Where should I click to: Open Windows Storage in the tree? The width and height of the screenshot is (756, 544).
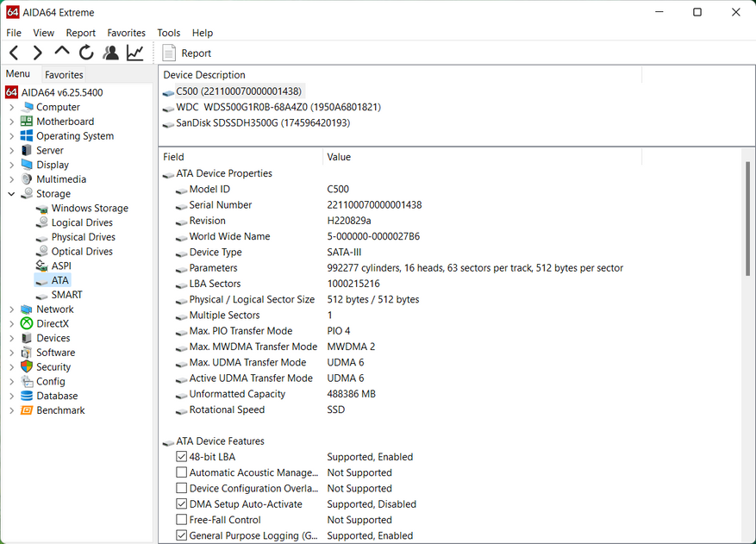click(x=89, y=208)
